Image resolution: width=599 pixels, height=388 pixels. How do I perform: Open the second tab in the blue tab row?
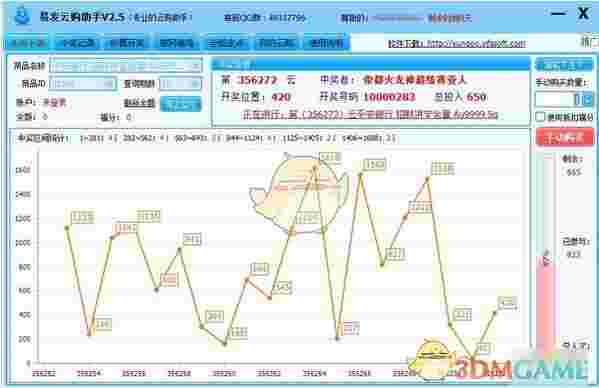(78, 43)
